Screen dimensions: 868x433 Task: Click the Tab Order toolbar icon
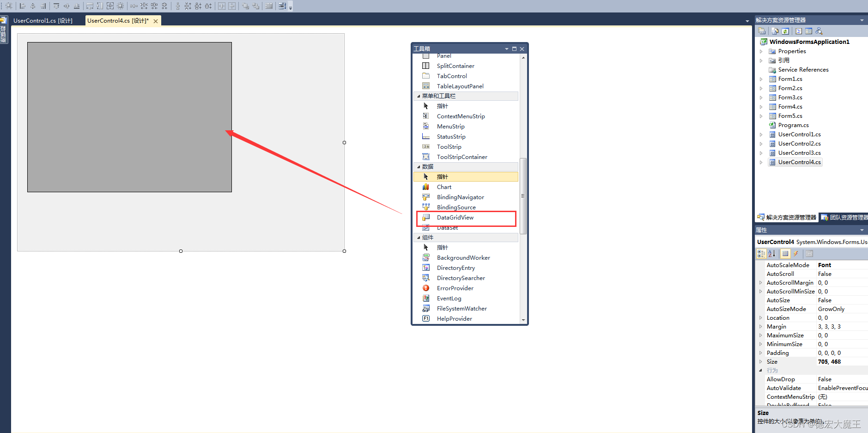coord(283,6)
